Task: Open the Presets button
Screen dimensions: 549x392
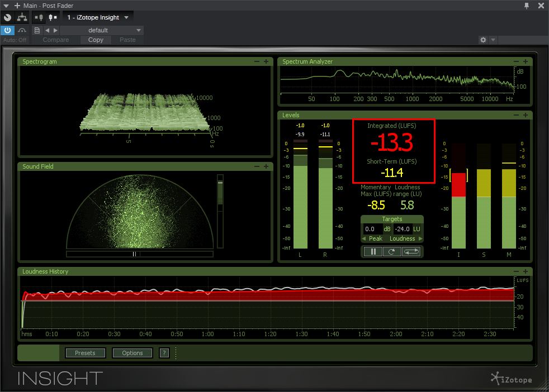Action: pyautogui.click(x=85, y=353)
